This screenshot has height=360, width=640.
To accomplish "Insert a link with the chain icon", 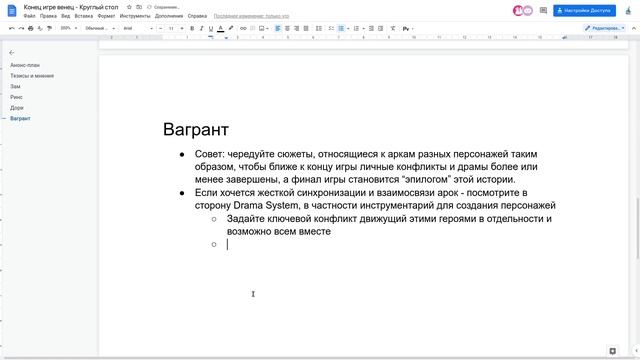I will click(243, 28).
